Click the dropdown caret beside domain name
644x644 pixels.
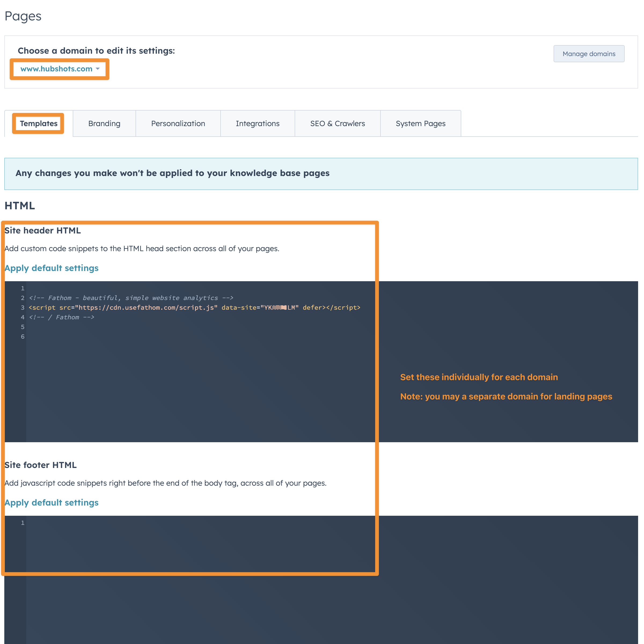click(98, 69)
